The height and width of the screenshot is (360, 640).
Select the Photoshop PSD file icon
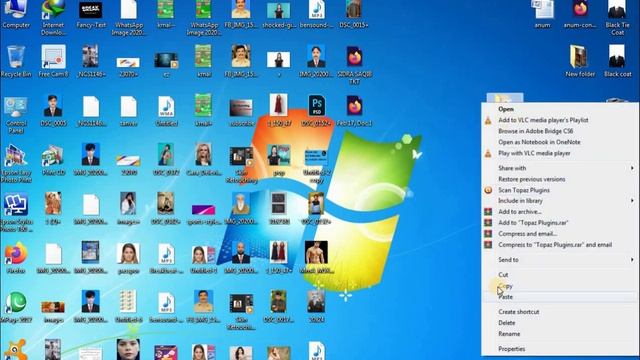(x=316, y=111)
